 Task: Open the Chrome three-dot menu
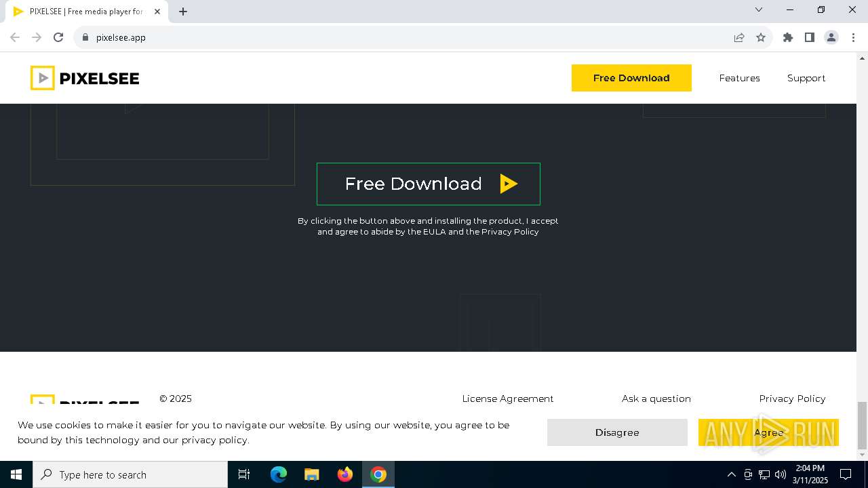(853, 37)
